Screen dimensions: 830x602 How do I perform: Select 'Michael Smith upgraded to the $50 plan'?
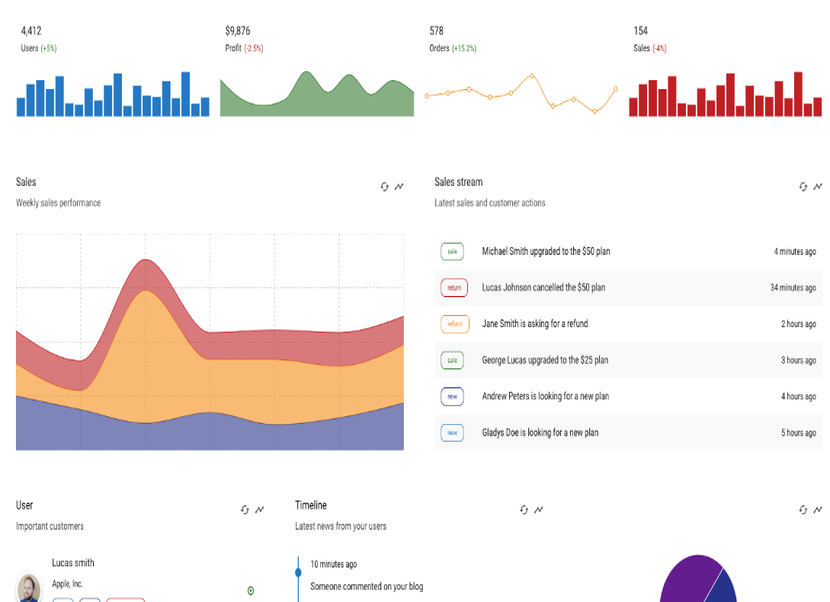546,251
